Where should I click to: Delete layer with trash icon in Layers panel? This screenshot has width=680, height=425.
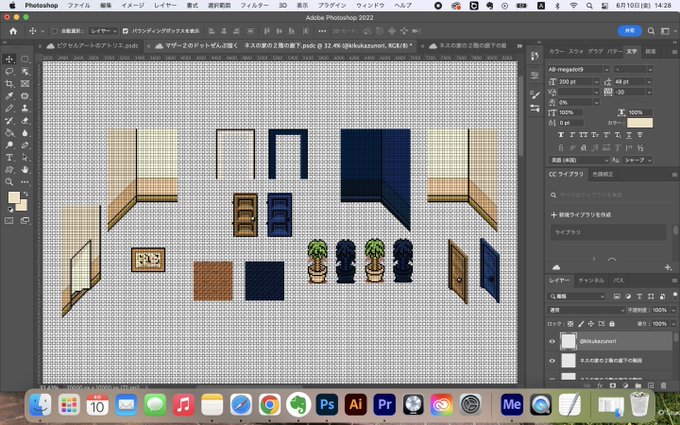(x=663, y=385)
